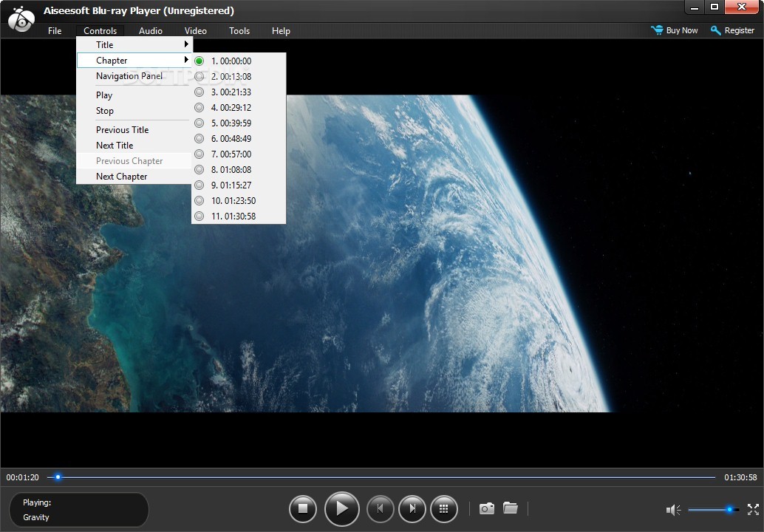The image size is (764, 532).
Task: Close the Blu-ray Player window
Action: (742, 7)
